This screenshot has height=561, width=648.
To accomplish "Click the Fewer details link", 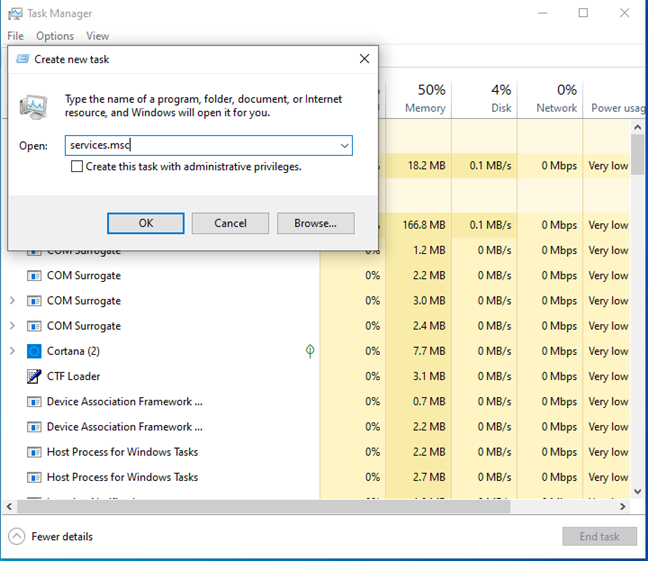I will pos(62,537).
